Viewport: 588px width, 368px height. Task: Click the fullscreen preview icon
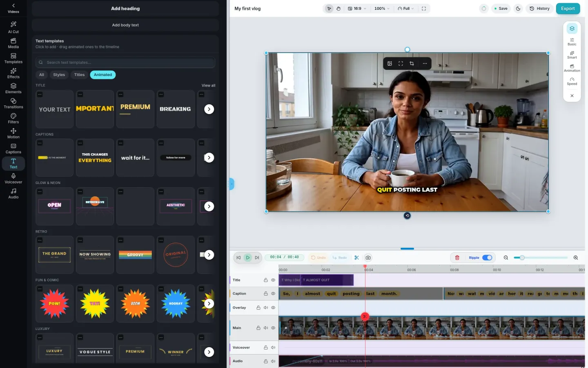tap(424, 9)
